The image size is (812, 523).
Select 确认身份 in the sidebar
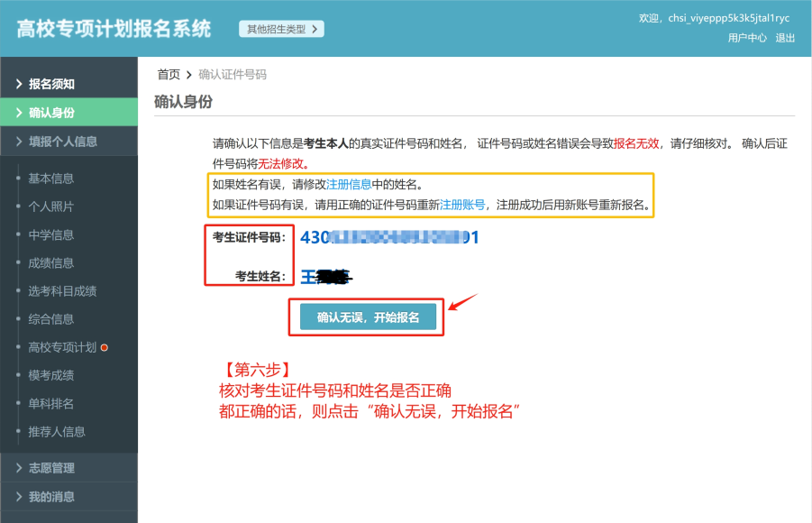tap(51, 113)
